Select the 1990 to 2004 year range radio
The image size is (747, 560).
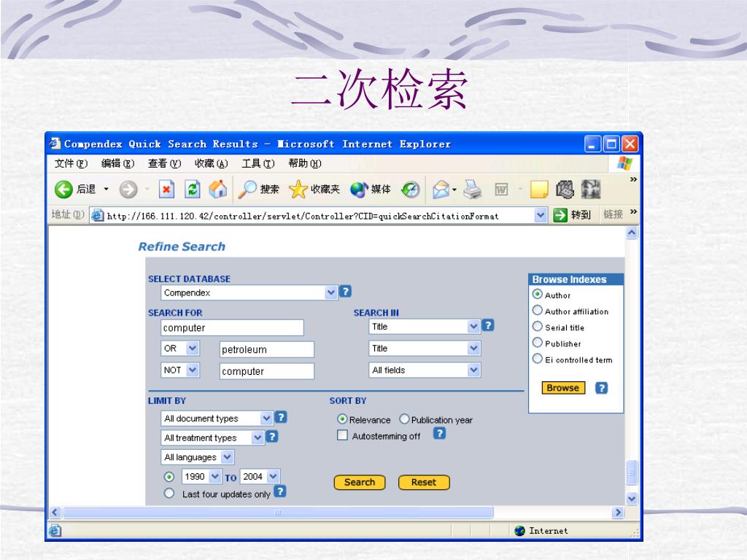click(169, 477)
